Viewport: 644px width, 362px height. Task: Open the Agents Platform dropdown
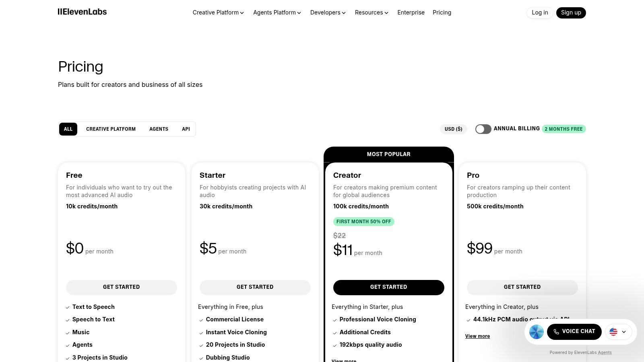tap(277, 12)
